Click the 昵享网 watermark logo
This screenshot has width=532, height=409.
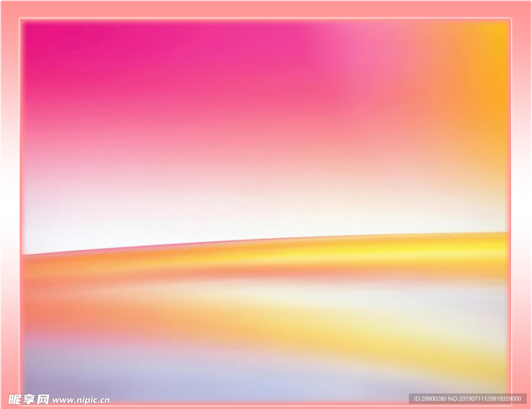[29, 399]
